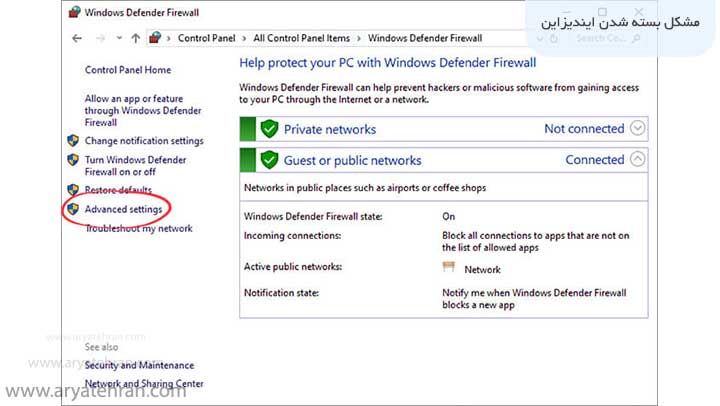
Task: Click the Search Control Panel field
Action: coord(600,38)
